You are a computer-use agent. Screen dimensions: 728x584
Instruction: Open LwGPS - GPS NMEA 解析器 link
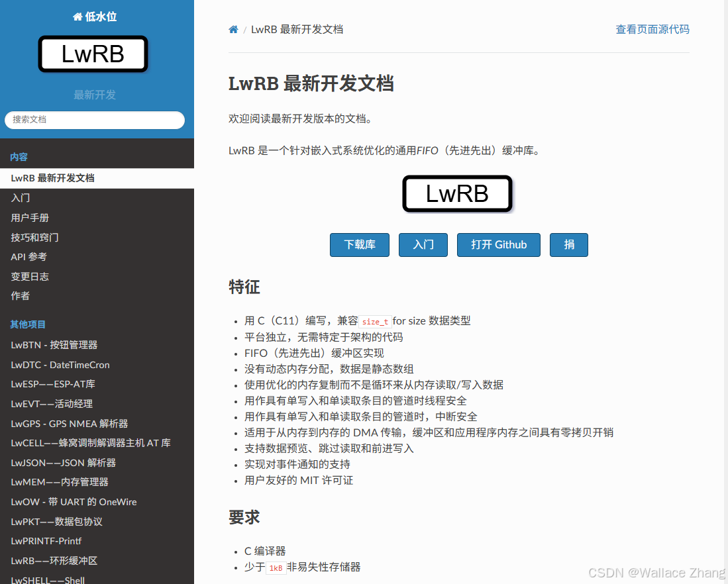coord(97,423)
